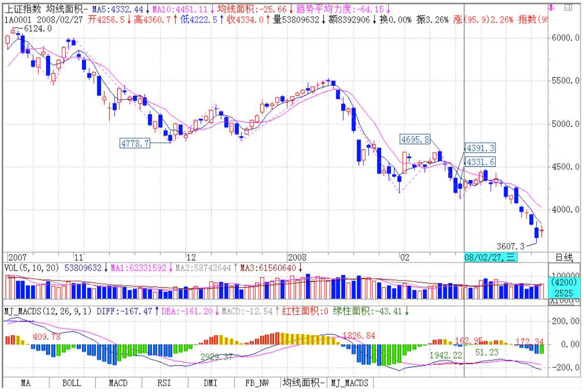Click the 1A0001 stock code label
The height and width of the screenshot is (392, 584).
pyautogui.click(x=18, y=20)
